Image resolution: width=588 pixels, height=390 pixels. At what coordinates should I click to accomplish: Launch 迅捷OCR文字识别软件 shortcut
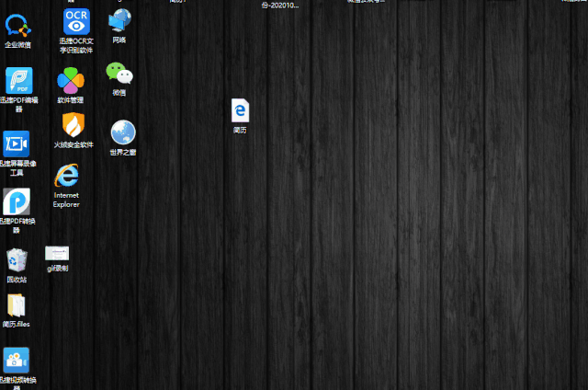click(x=76, y=21)
